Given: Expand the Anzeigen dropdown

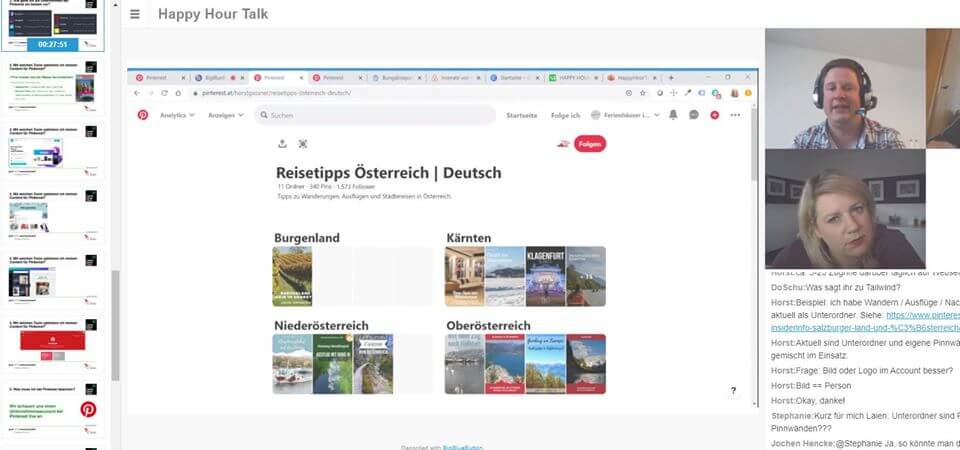Looking at the screenshot, I should point(225,115).
